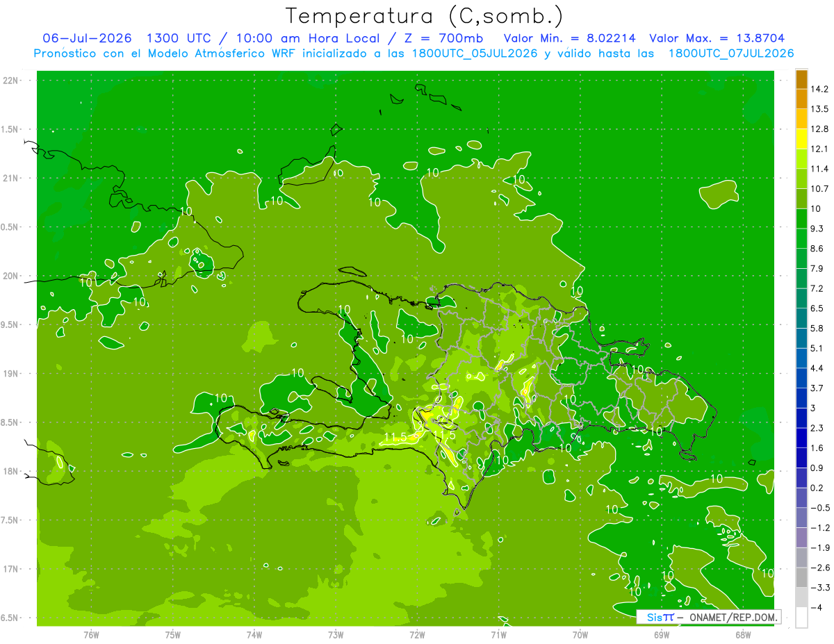Click the "70W" longitude label

point(580,635)
